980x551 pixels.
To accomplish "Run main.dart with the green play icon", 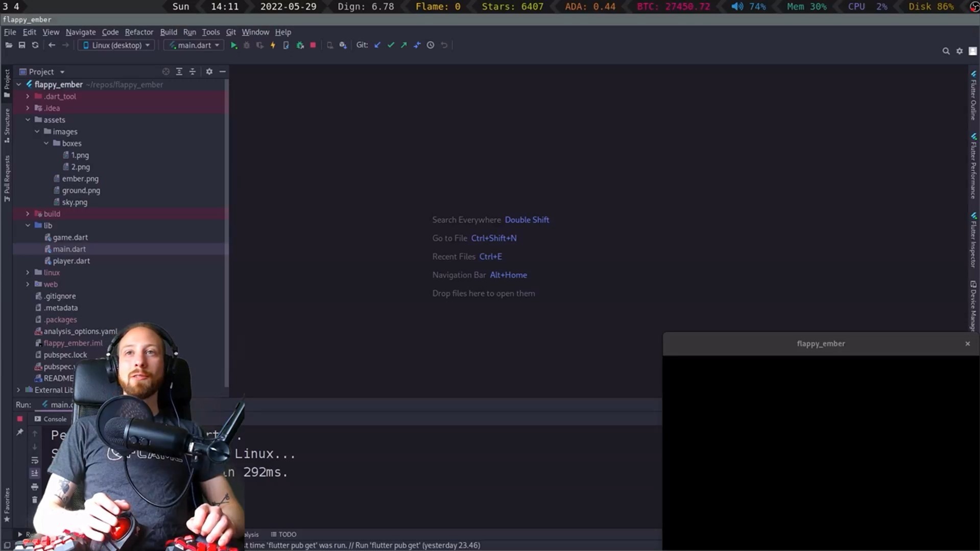I will click(x=234, y=45).
